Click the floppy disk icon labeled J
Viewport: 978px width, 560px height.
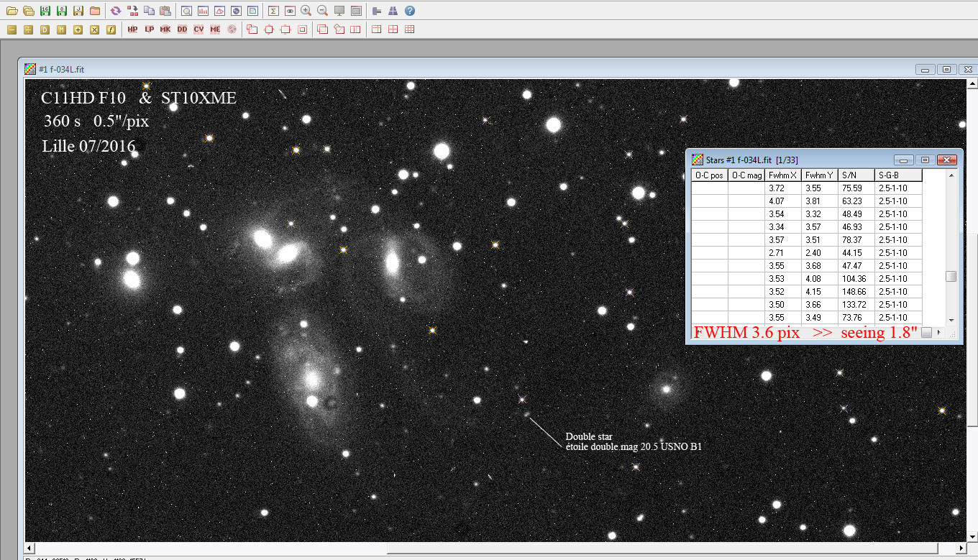point(78,11)
